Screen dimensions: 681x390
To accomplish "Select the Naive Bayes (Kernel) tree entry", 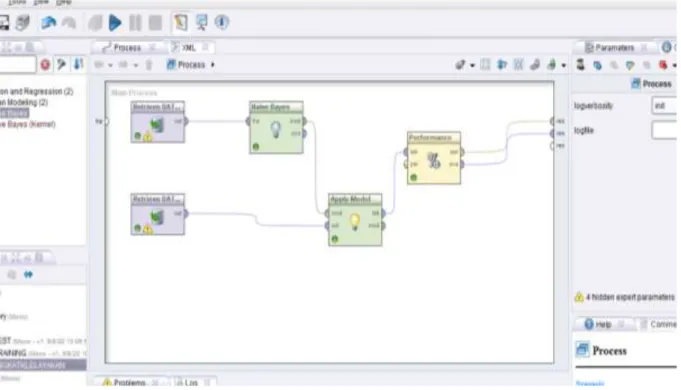I will [28, 124].
